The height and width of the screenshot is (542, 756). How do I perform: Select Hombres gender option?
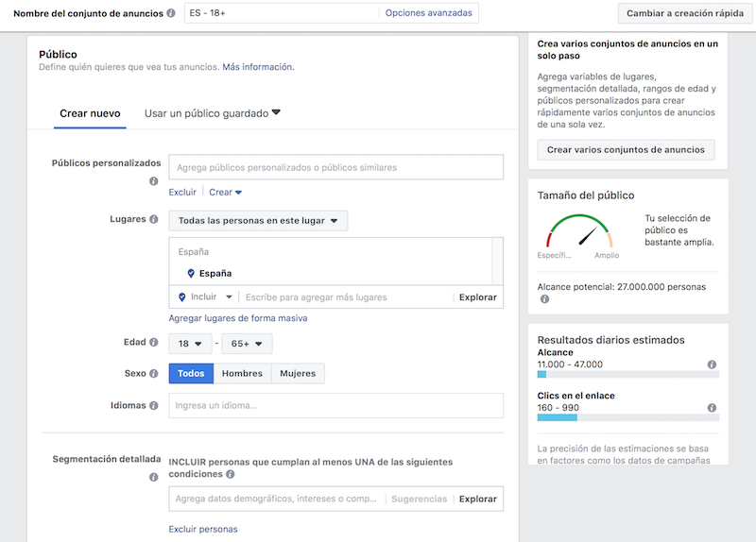tap(242, 373)
